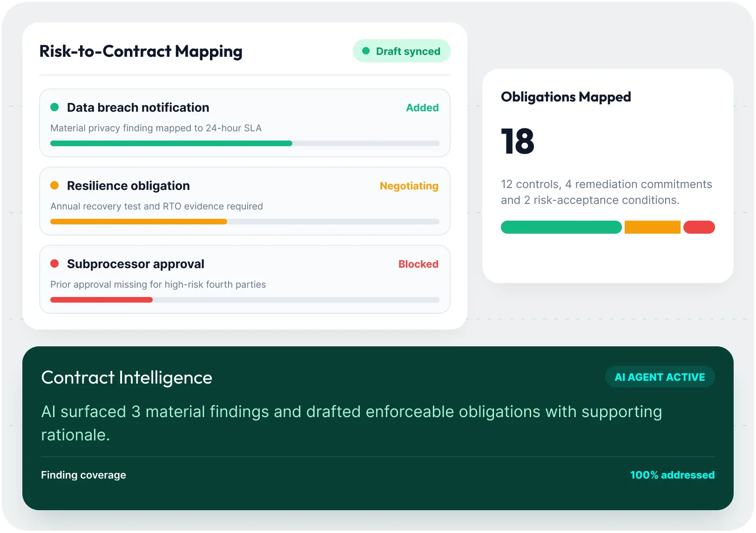Select green segment of Obligations Mapped bar

tap(561, 227)
